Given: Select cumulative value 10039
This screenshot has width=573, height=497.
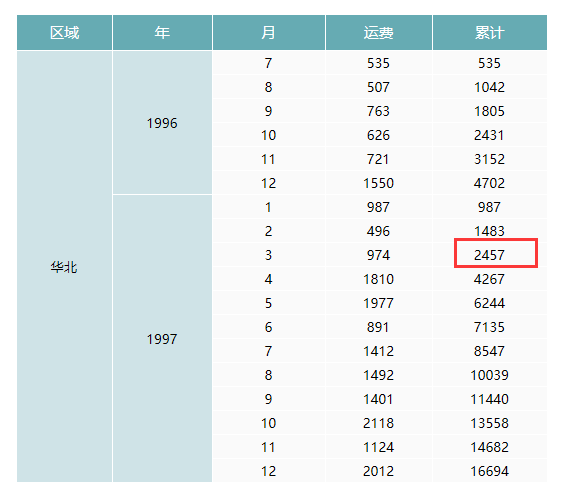Looking at the screenshot, I should [x=489, y=375].
